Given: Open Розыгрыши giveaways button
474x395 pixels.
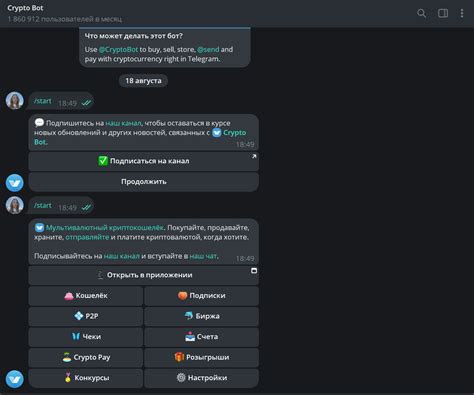Looking at the screenshot, I should point(201,357).
